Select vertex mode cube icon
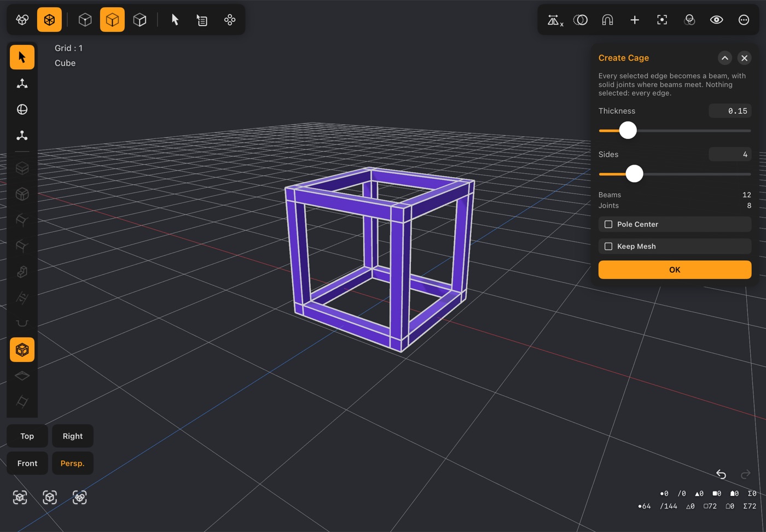The height and width of the screenshot is (532, 766). pyautogui.click(x=85, y=20)
